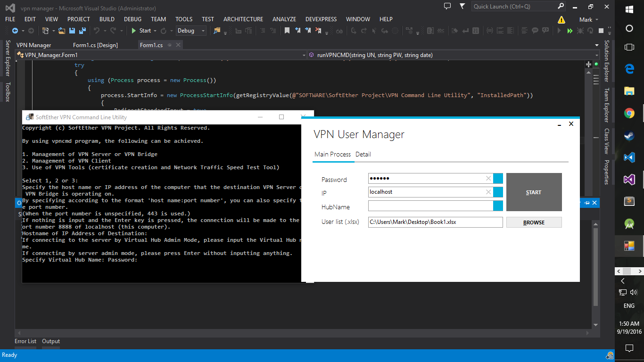Open the Mark account dropdown

[589, 20]
